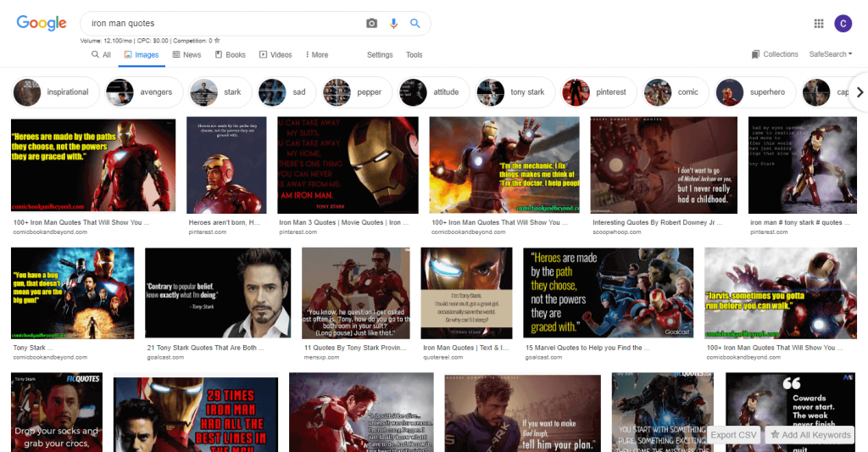Open 'tell him your plan' image

522,413
